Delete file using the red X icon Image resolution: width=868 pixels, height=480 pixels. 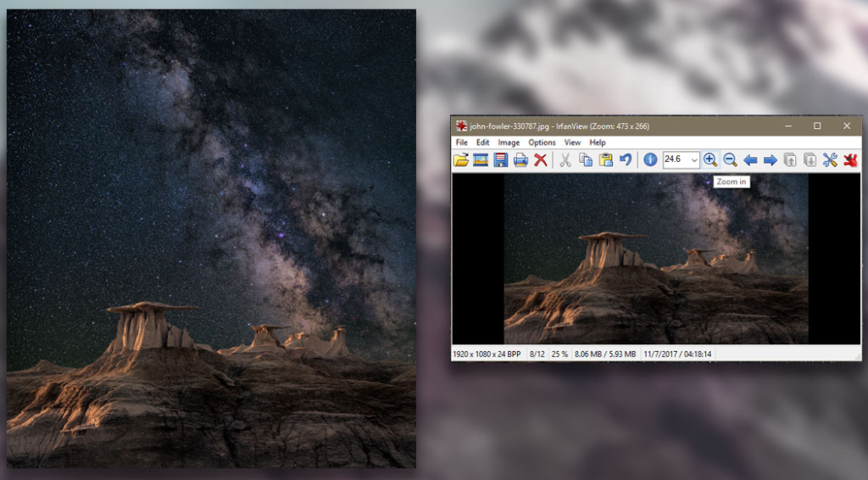(540, 159)
